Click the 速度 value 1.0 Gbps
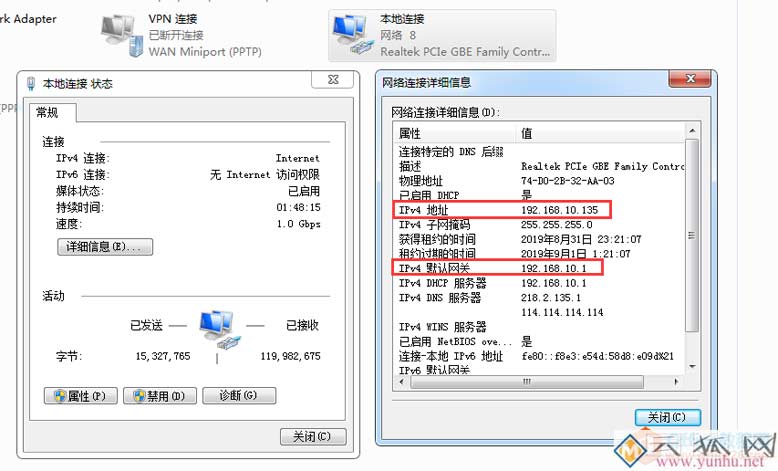The width and height of the screenshot is (778, 471). [298, 224]
